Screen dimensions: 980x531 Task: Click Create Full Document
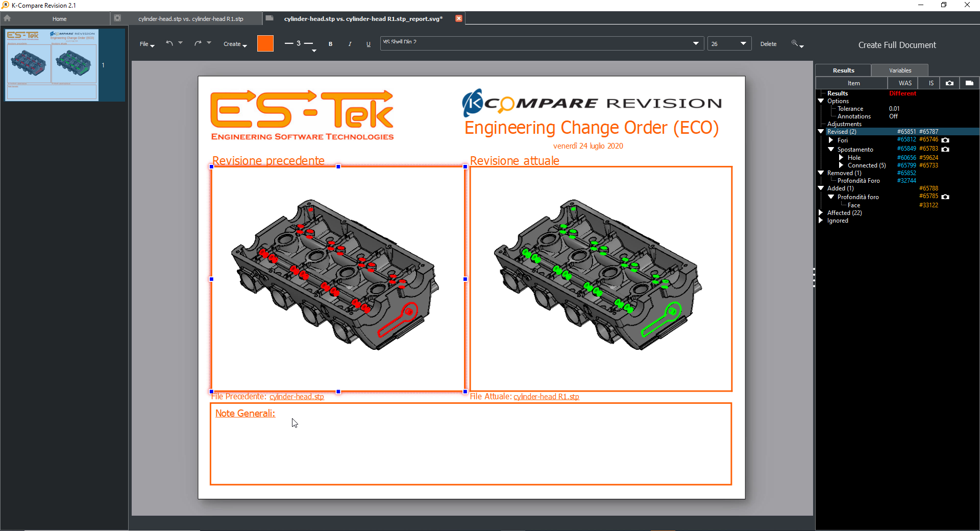897,45
